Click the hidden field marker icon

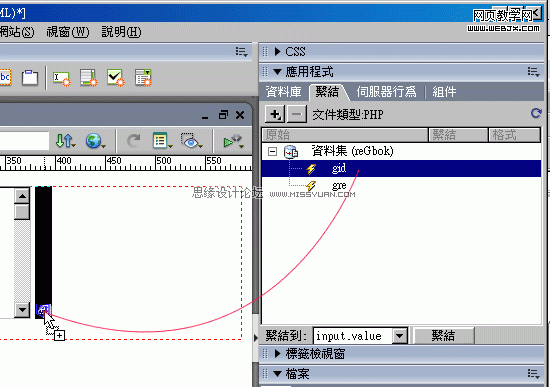43,310
